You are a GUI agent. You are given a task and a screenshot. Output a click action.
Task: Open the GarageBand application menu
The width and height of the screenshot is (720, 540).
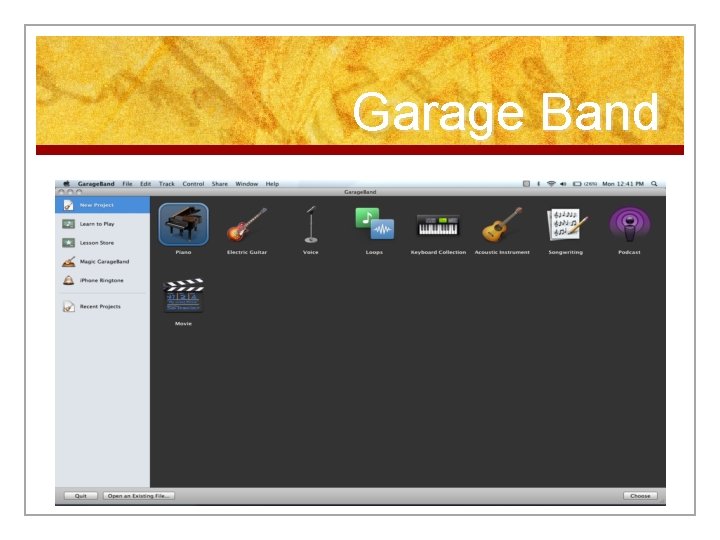pos(96,184)
